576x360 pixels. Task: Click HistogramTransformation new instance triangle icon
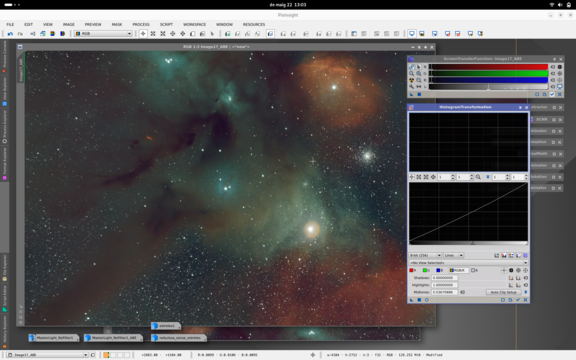[411, 300]
